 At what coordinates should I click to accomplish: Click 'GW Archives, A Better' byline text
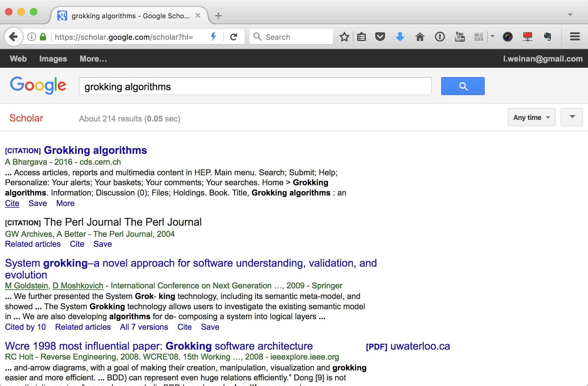click(x=45, y=234)
